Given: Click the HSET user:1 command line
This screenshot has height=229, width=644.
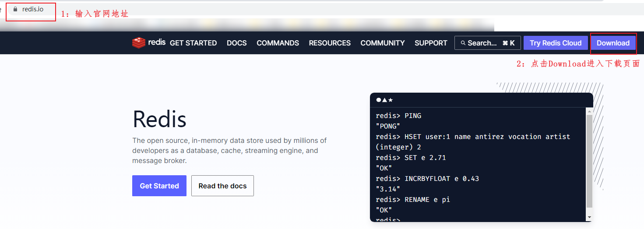Looking at the screenshot, I should click(473, 137).
